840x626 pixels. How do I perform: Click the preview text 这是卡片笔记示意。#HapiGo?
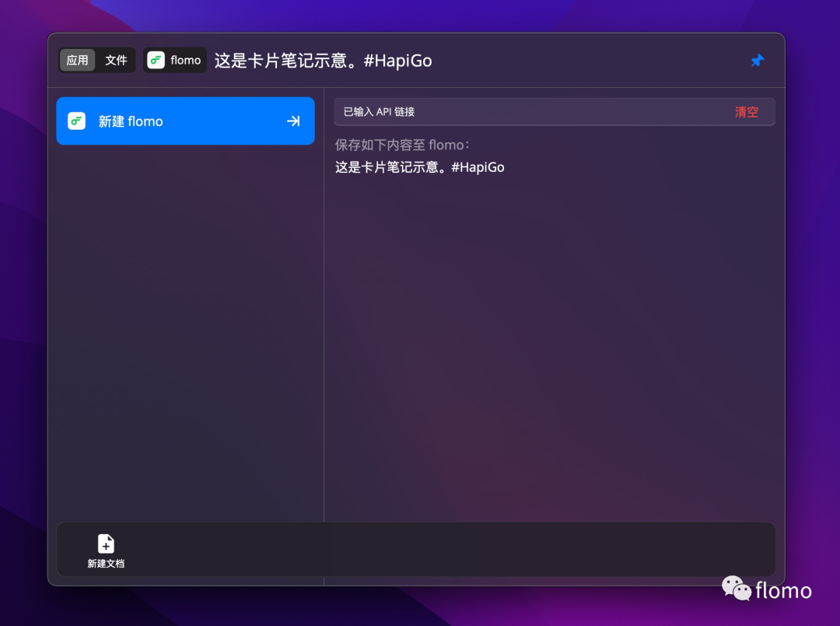(x=419, y=167)
